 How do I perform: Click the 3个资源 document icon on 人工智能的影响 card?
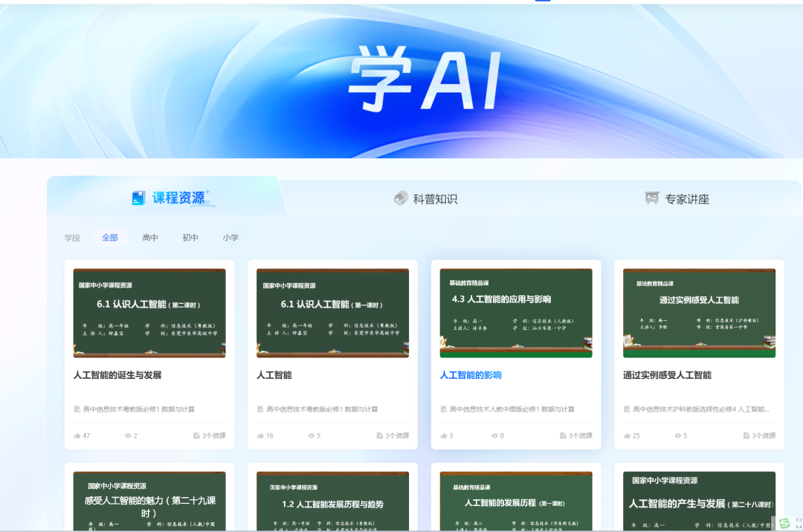point(562,436)
